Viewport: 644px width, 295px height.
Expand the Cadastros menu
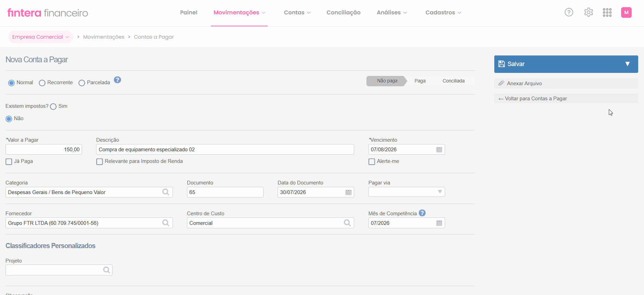(443, 13)
